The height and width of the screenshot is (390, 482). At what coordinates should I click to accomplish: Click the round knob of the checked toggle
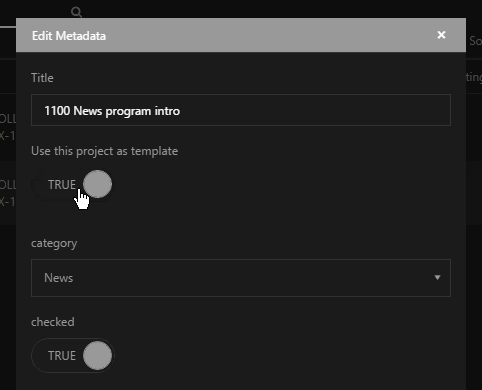[x=97, y=355]
